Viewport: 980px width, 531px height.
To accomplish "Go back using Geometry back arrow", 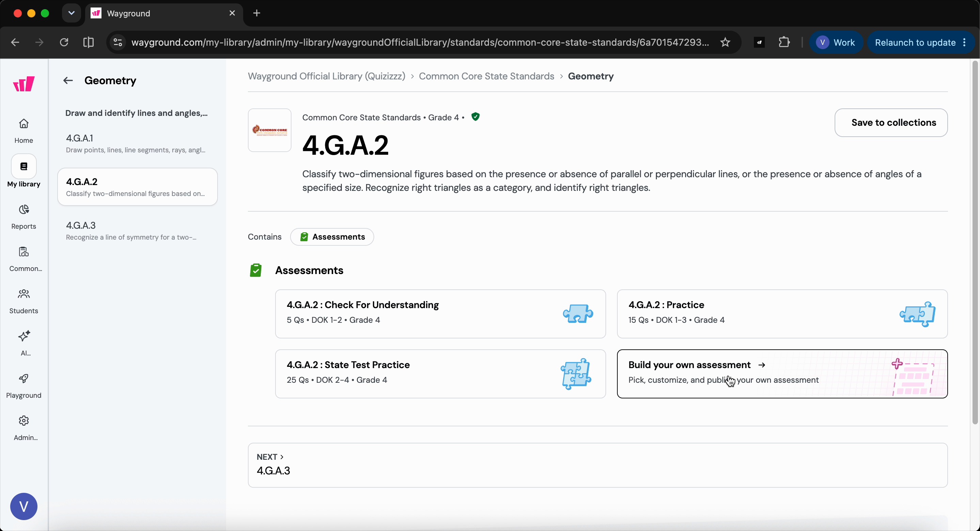I will 68,81.
